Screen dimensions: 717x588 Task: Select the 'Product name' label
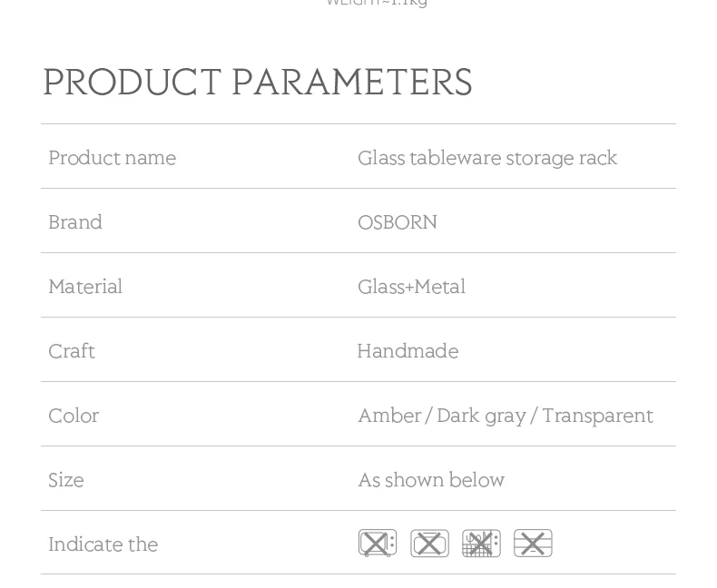coord(112,158)
